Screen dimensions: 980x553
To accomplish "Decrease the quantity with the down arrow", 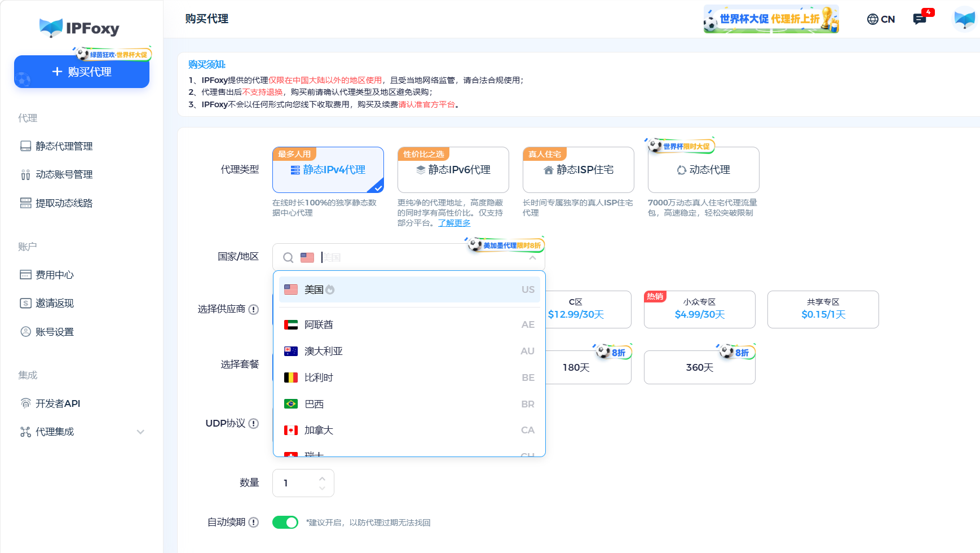I will coord(322,488).
